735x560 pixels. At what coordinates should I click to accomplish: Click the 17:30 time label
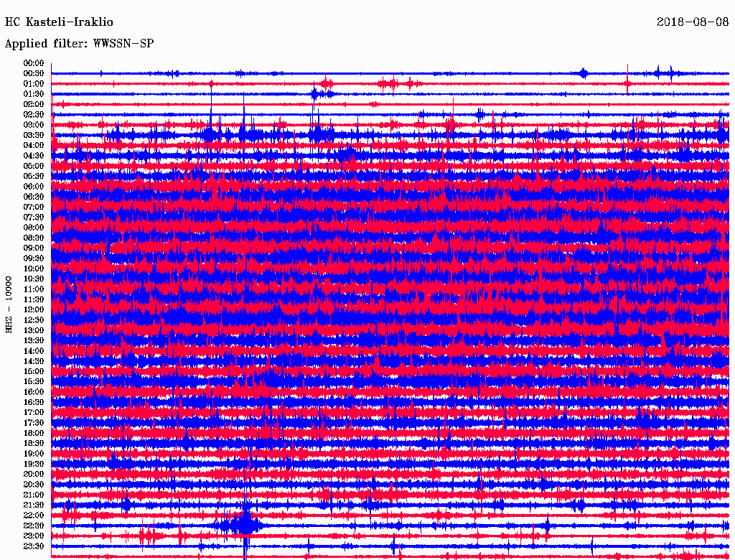pos(34,423)
